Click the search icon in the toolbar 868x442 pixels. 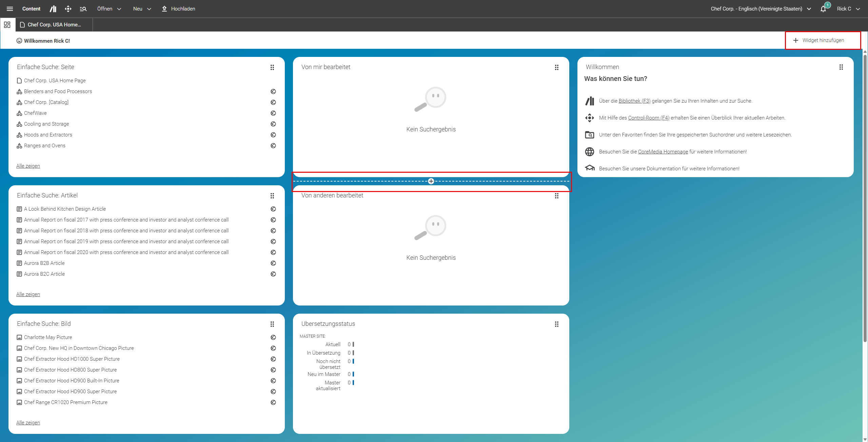coord(83,9)
